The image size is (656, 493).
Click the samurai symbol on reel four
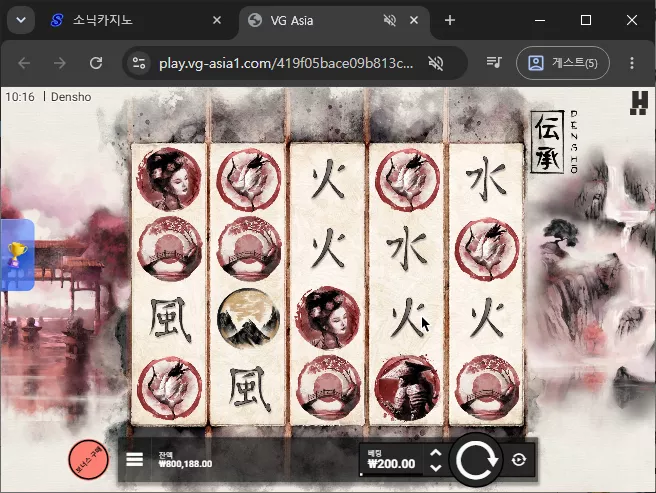[407, 388]
